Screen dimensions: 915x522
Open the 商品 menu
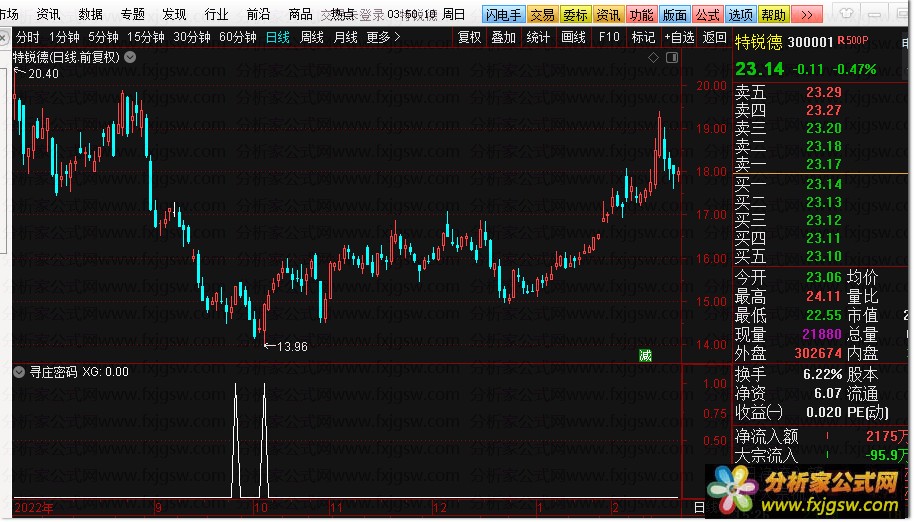point(301,14)
